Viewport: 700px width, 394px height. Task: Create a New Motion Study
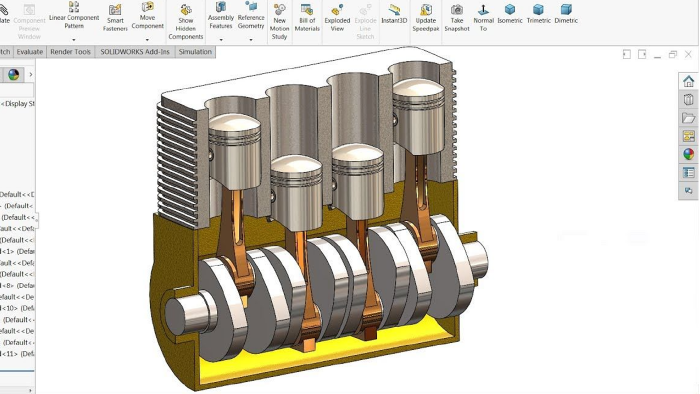279,22
